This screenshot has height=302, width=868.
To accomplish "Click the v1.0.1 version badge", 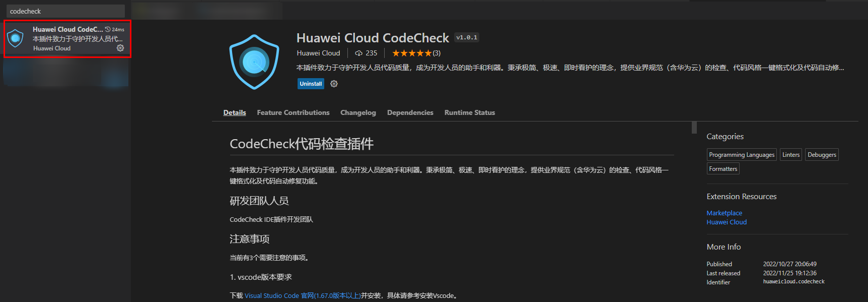I will tap(467, 37).
